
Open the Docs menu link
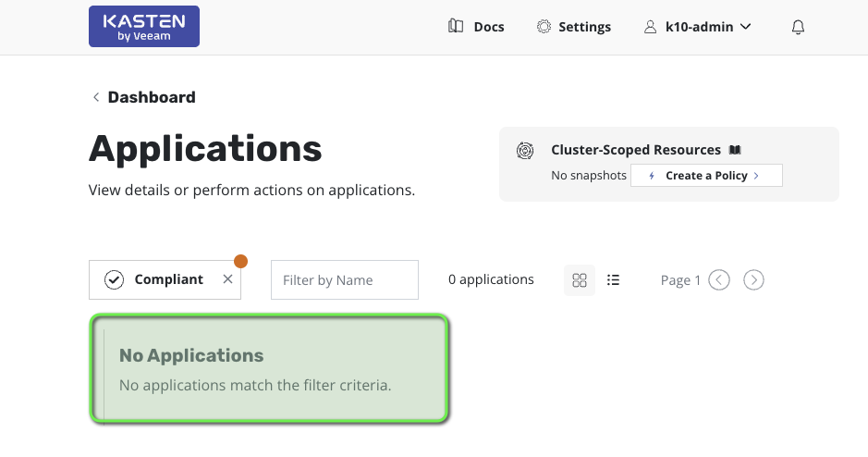488,27
